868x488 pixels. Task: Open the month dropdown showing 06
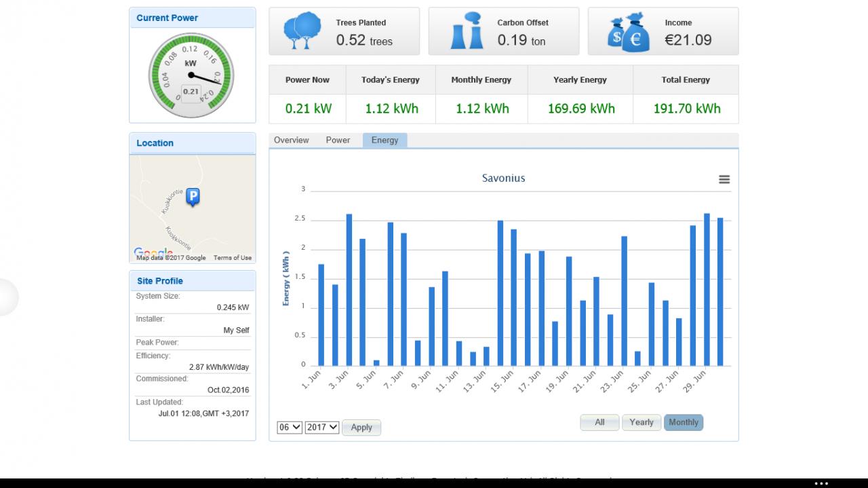290,427
